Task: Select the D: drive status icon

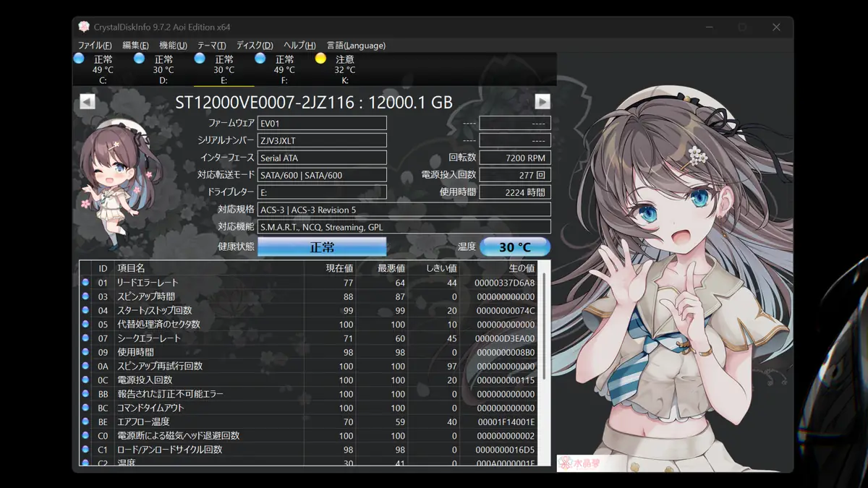Action: [x=139, y=59]
